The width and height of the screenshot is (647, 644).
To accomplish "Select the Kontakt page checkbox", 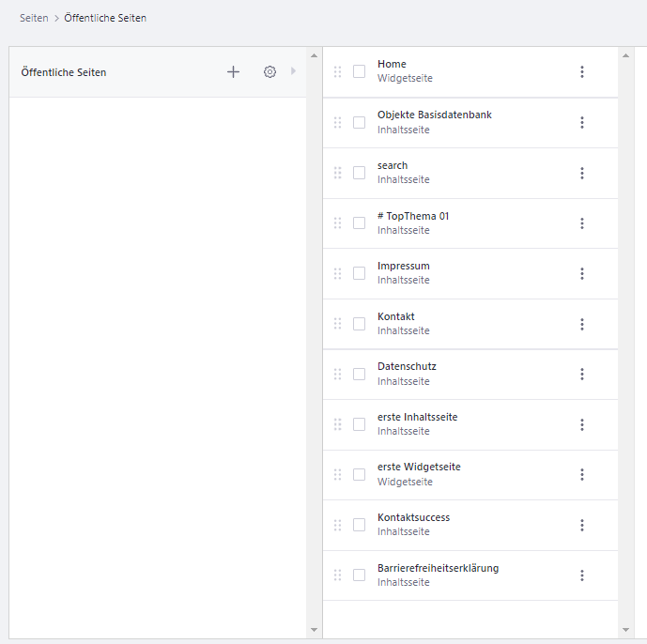I will tap(359, 324).
